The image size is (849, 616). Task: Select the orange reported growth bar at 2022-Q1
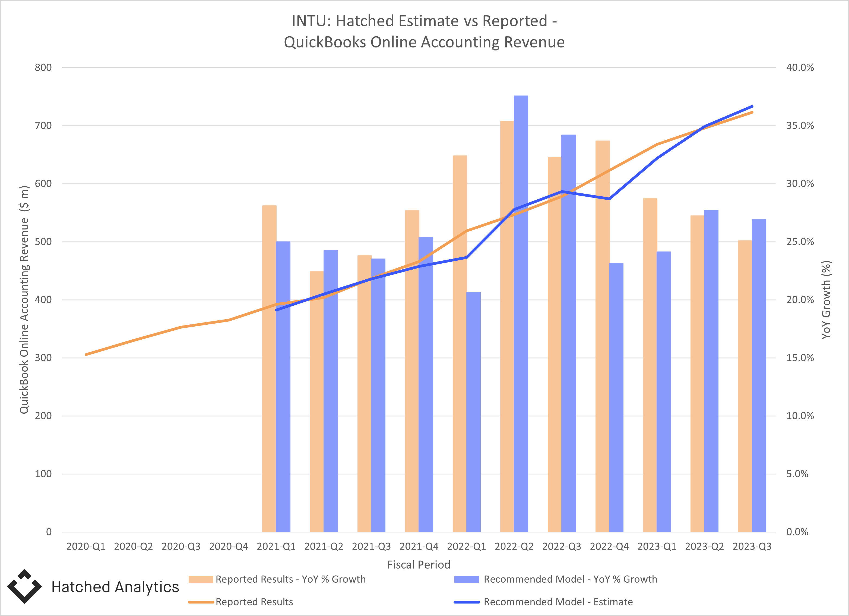459,343
